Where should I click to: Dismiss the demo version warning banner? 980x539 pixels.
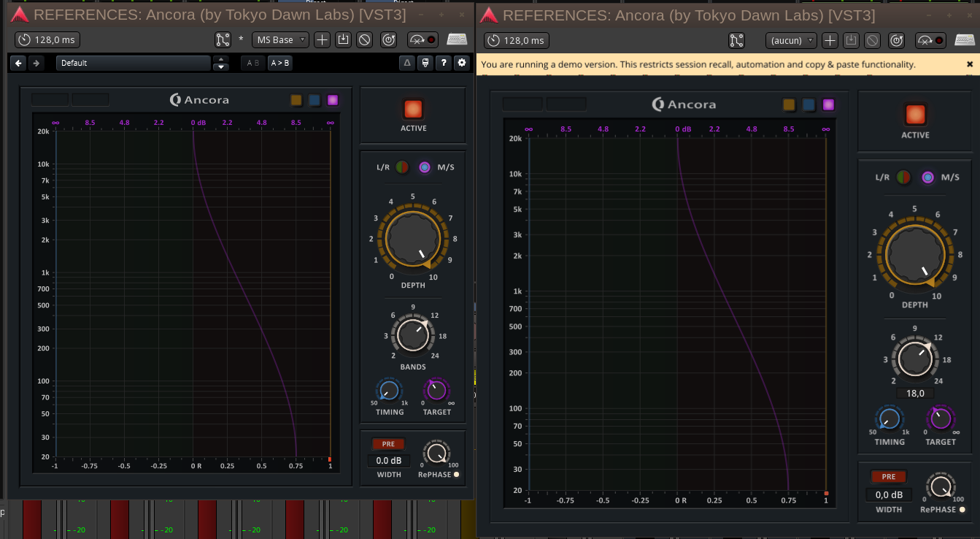(x=970, y=64)
